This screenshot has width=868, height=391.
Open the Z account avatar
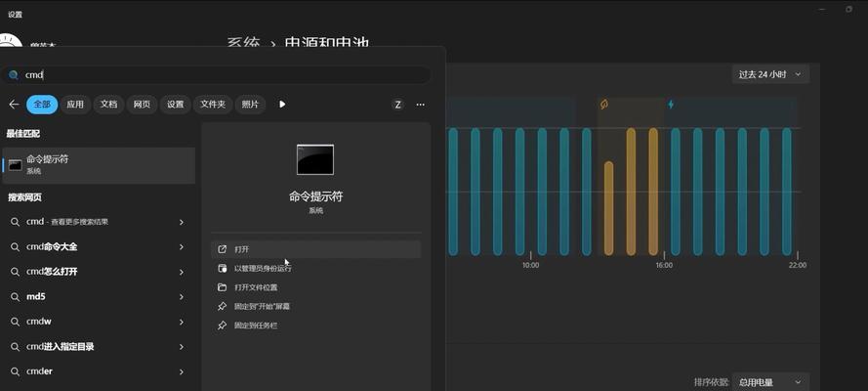397,105
